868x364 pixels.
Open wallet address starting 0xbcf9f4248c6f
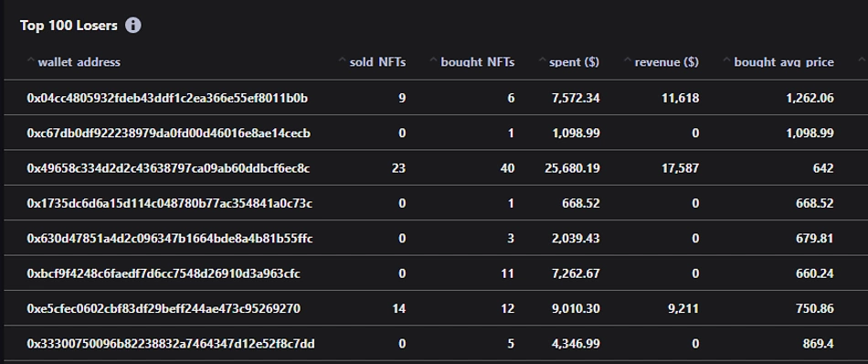coord(164,273)
